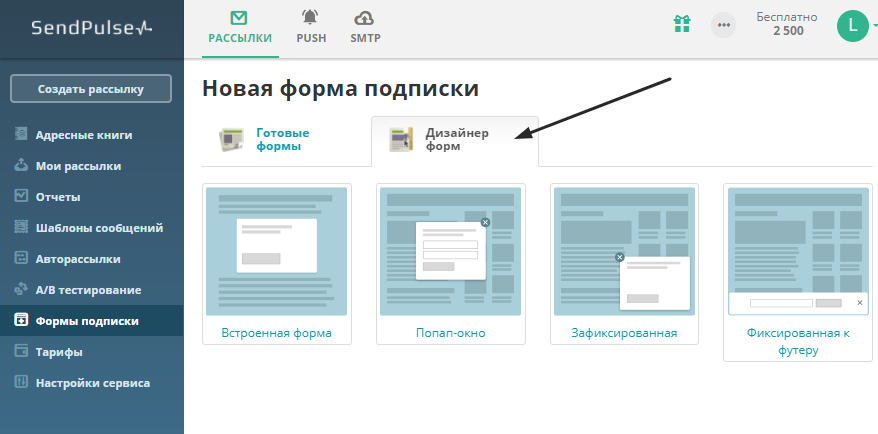Open the three-dots more menu
The image size is (878, 434).
(723, 25)
